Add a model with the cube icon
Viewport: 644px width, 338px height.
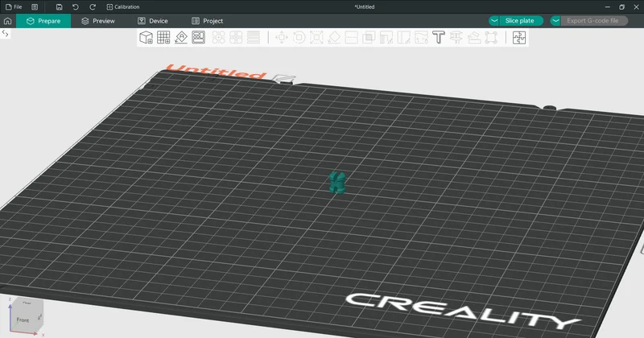coord(146,37)
